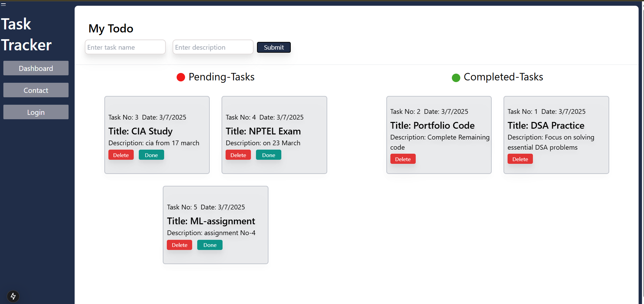Screen dimensions: 644x304
Task: Click the red Pending-Tasks status dot
Action: click(x=181, y=77)
